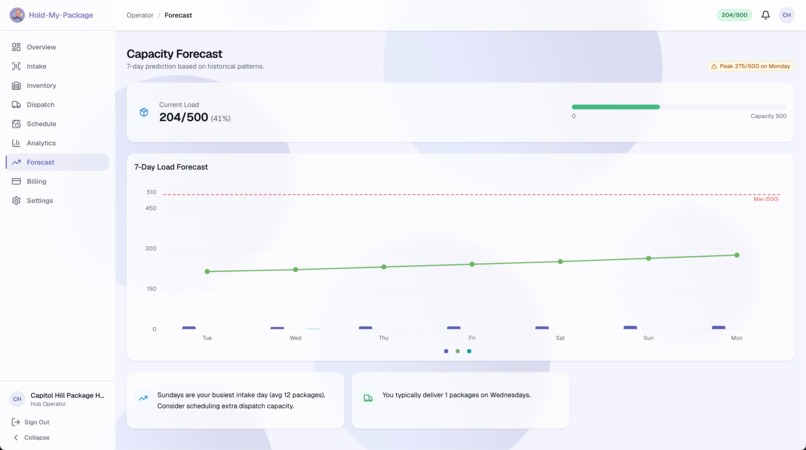806x450 pixels.
Task: Click the trend icon in Sundays insight card
Action: [143, 398]
